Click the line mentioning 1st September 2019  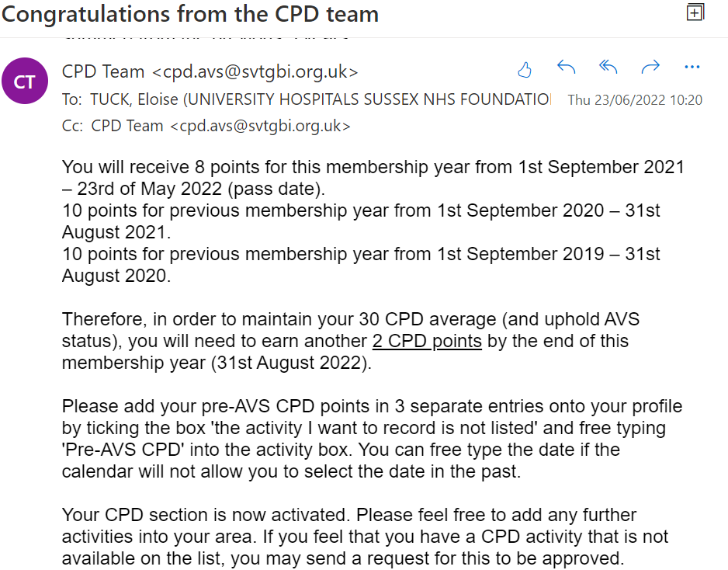[360, 254]
